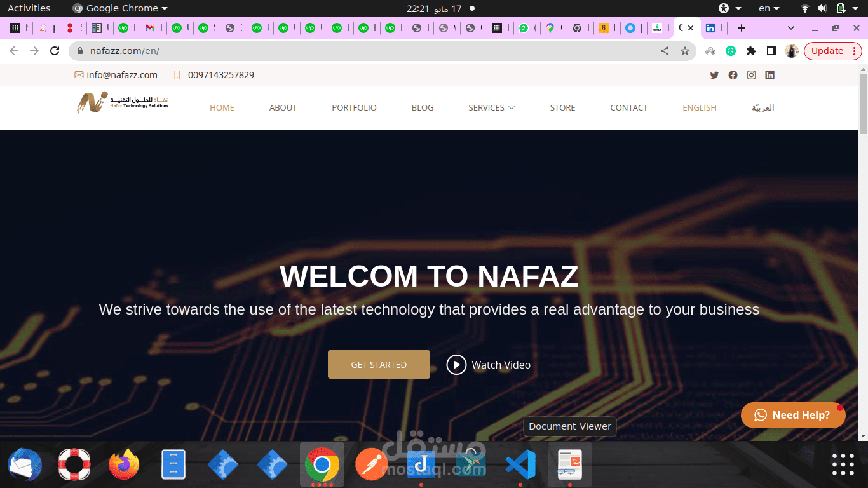Switch site language to العربية
The height and width of the screenshot is (488, 868).
pos(763,108)
